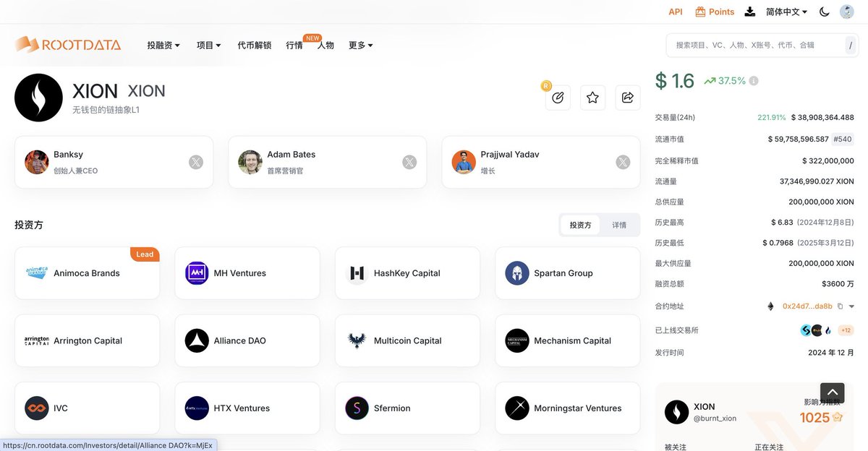
Task: Open Mechanism Capital investor card
Action: (568, 340)
